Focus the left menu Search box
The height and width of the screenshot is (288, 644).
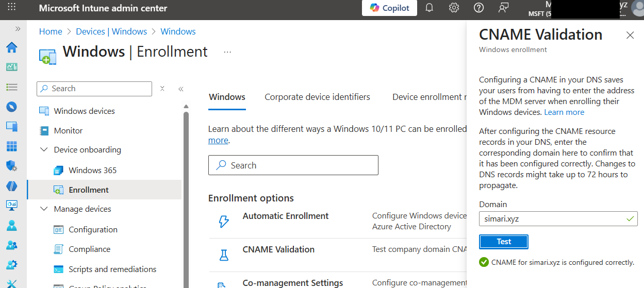coord(94,89)
